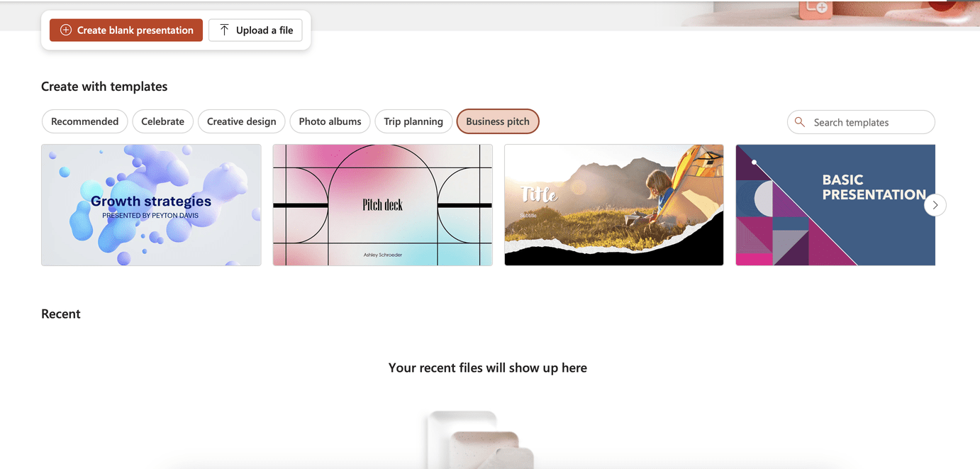This screenshot has width=980, height=469.
Task: Upload a file from your computer
Action: click(x=255, y=30)
